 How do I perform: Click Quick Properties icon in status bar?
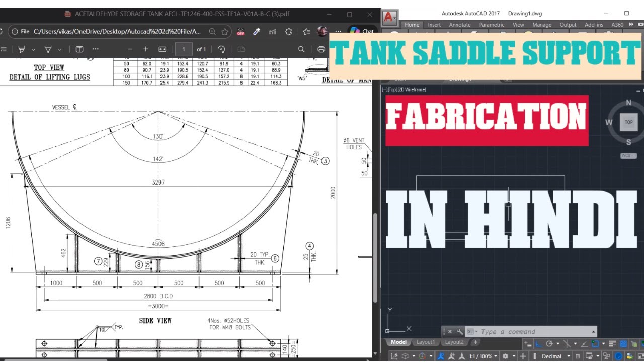click(578, 356)
